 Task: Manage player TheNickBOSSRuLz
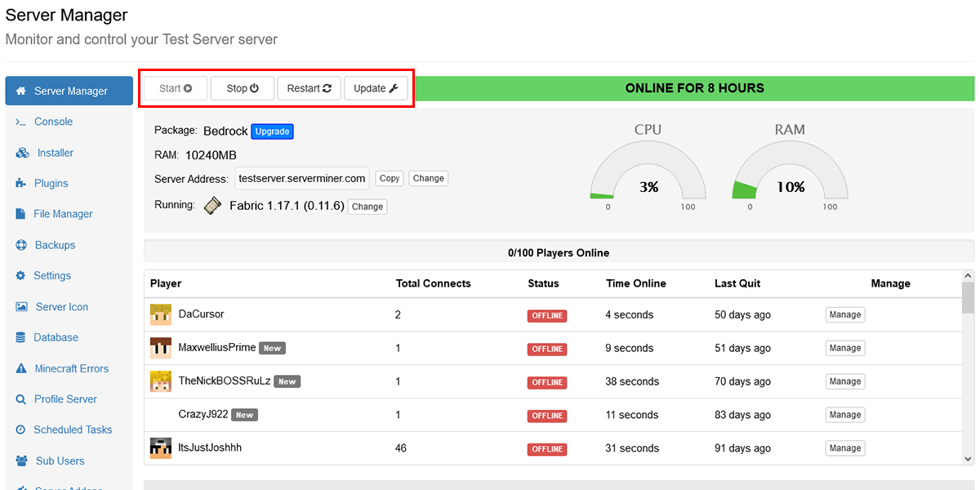click(x=844, y=381)
